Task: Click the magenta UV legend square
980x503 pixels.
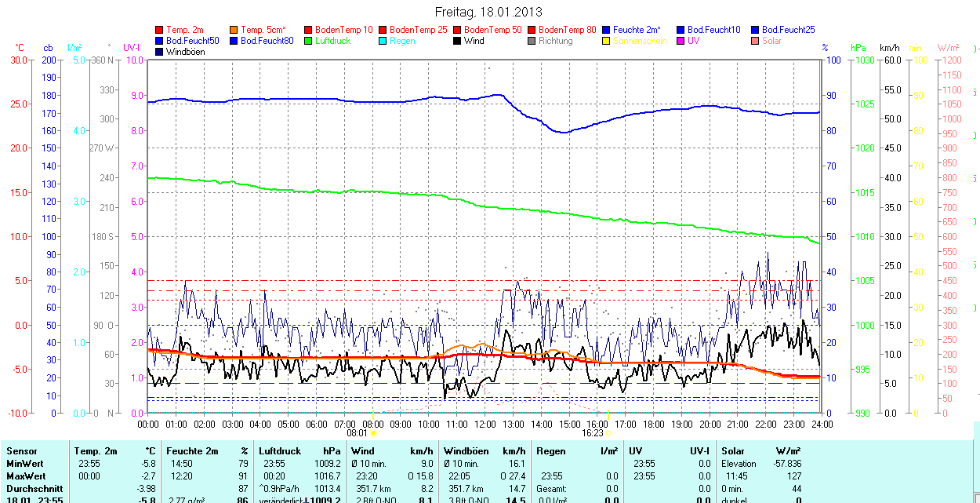Action: point(681,41)
